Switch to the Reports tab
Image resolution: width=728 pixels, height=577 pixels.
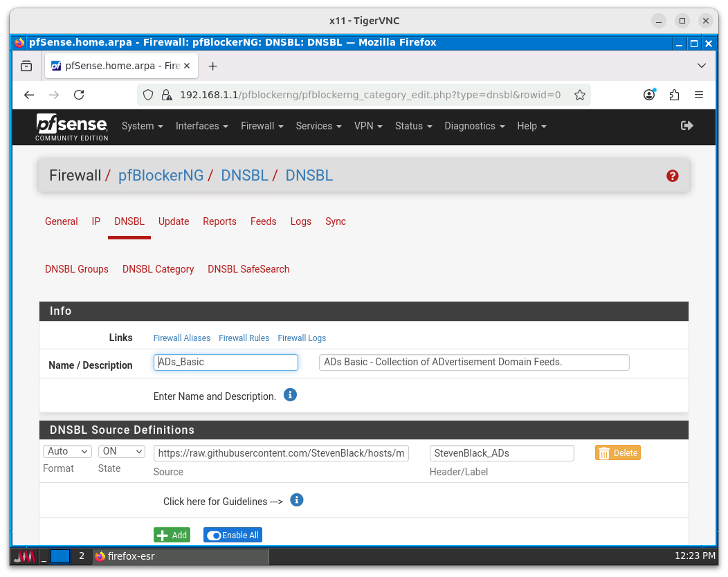click(x=219, y=221)
